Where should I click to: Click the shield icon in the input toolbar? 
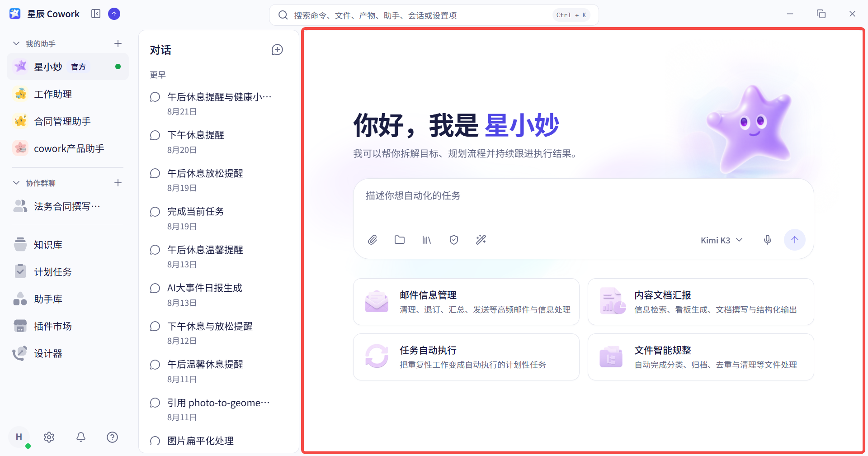454,240
